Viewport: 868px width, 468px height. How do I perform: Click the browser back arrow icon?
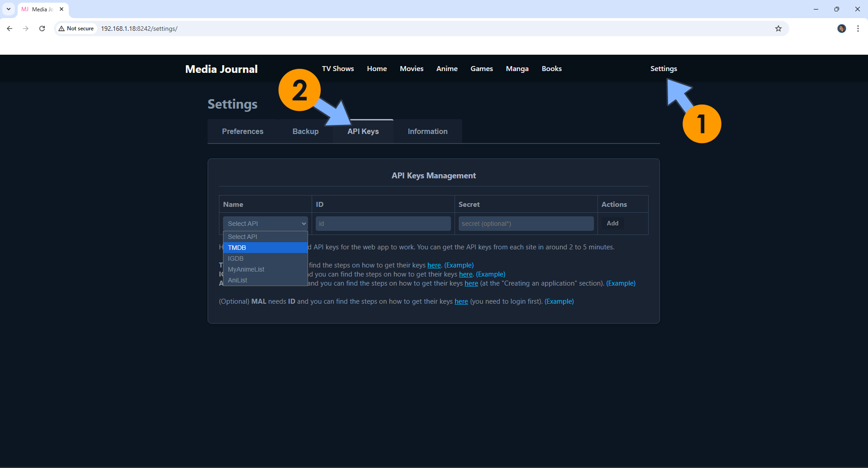pyautogui.click(x=9, y=29)
